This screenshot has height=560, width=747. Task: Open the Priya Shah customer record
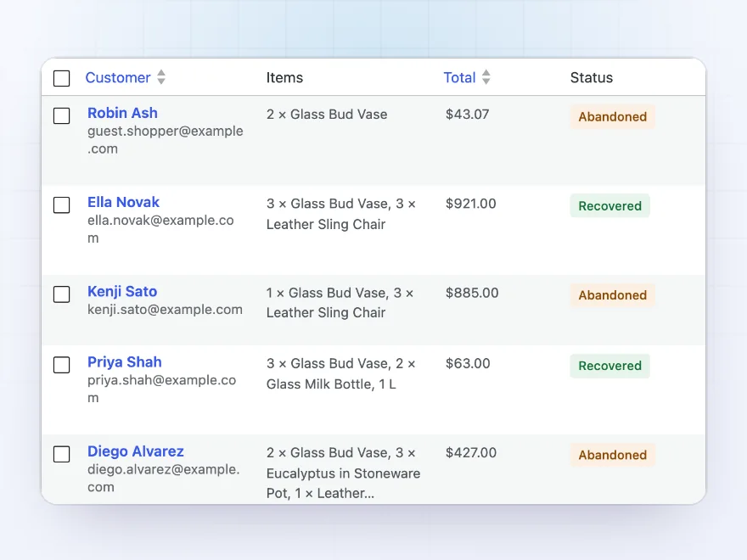(124, 362)
